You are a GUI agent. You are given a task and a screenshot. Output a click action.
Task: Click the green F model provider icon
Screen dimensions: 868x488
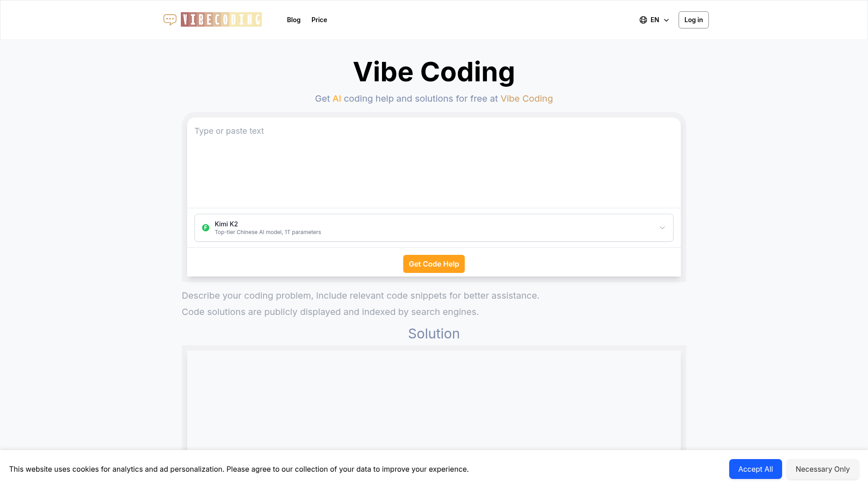tap(206, 227)
